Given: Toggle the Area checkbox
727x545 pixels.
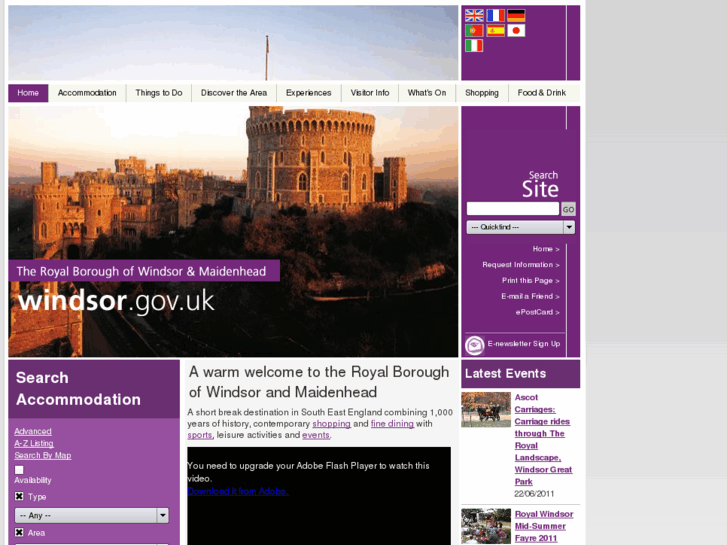Looking at the screenshot, I should point(19,532).
